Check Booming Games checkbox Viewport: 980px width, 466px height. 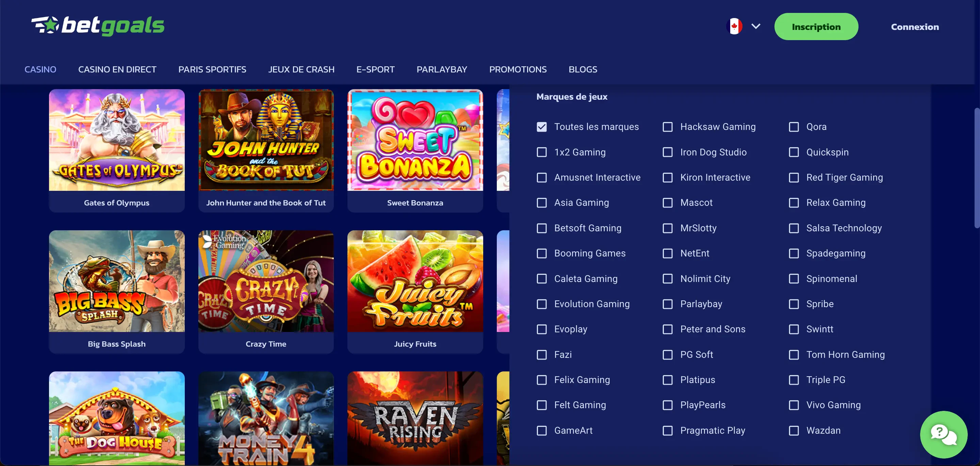542,253
